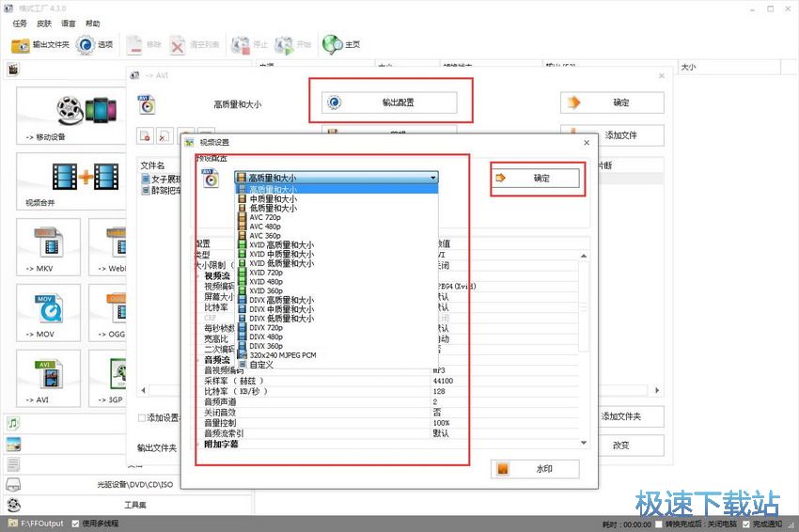Choose the 3GP format icon
The height and width of the screenshot is (532, 799).
click(x=118, y=373)
